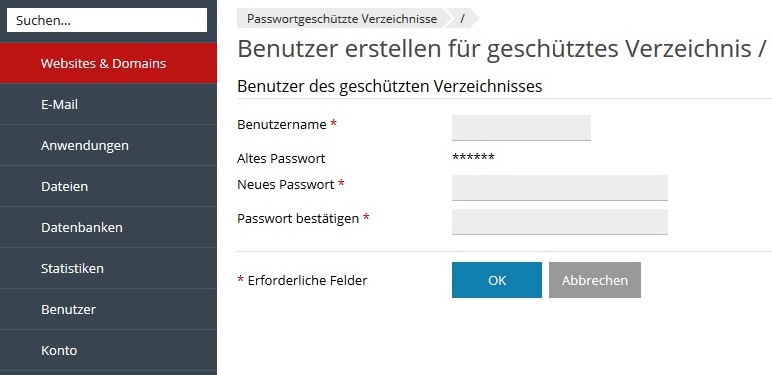Open the Datenbanken menu entry
The height and width of the screenshot is (375, 772).
coord(108,227)
